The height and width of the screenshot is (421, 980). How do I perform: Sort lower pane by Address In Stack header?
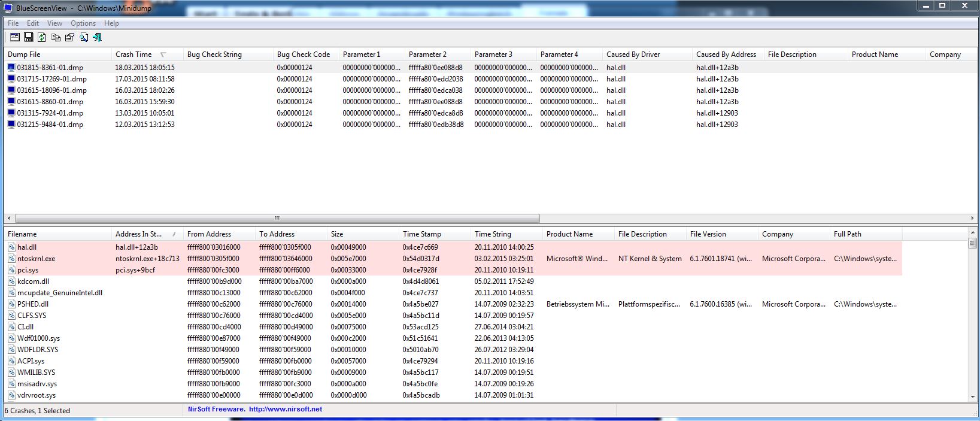click(x=147, y=234)
